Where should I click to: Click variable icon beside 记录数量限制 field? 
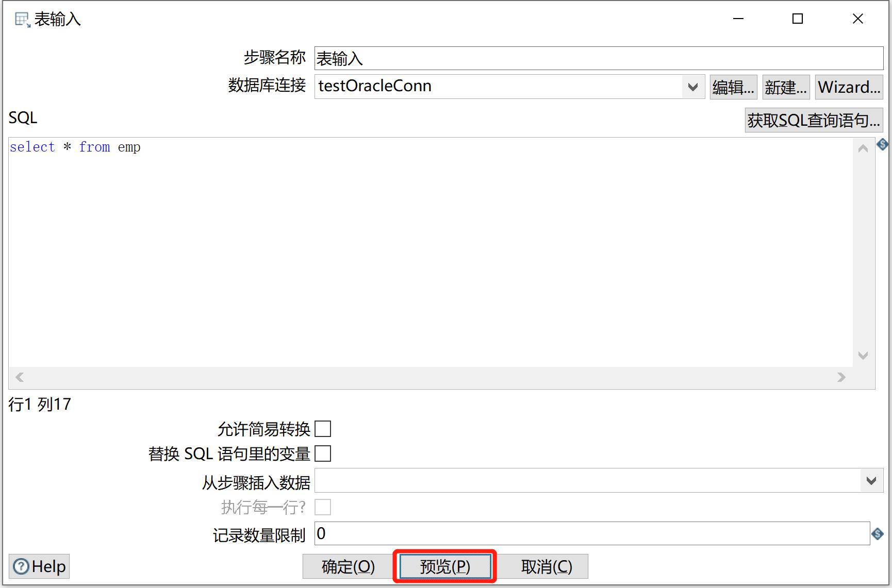[878, 534]
